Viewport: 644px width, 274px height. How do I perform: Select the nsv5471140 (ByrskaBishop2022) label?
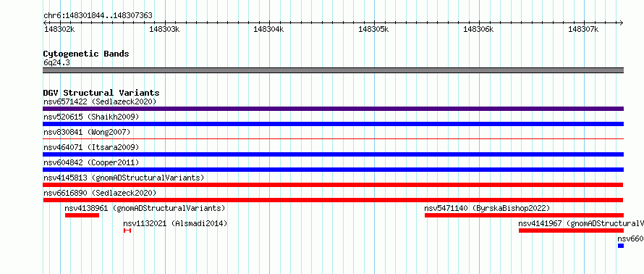click(x=487, y=208)
